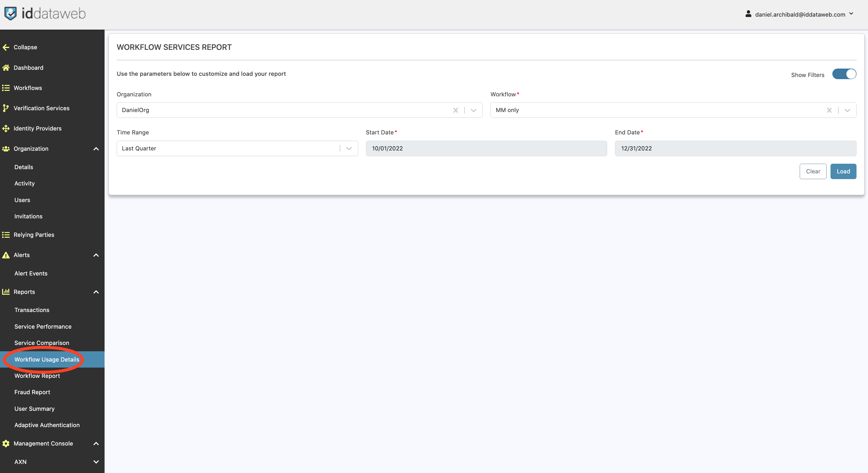Clear the MM only workflow selection

pos(829,110)
